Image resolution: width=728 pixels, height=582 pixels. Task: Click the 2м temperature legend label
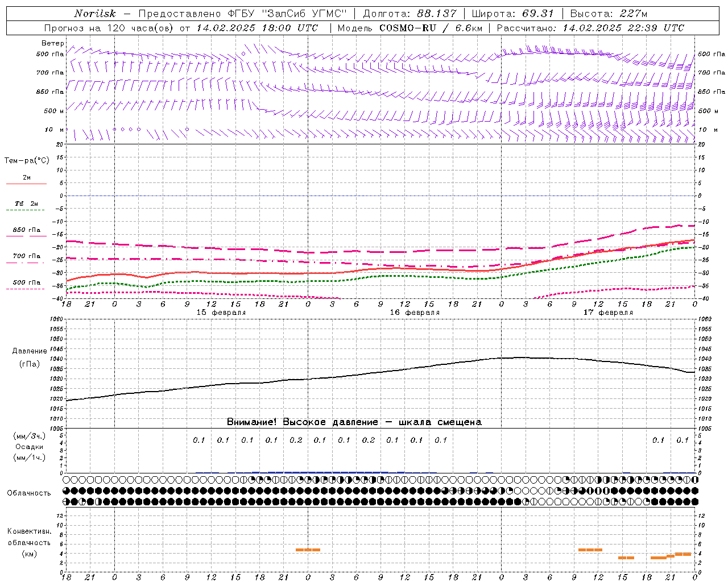pyautogui.click(x=27, y=177)
